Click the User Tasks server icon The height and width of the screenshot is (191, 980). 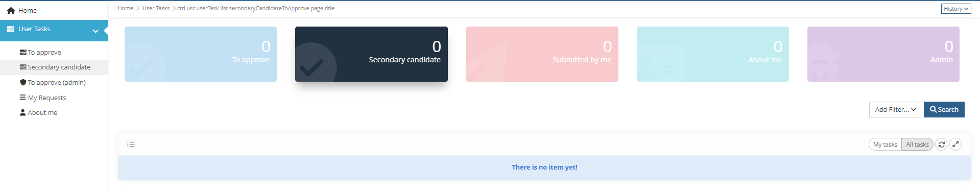click(x=10, y=29)
